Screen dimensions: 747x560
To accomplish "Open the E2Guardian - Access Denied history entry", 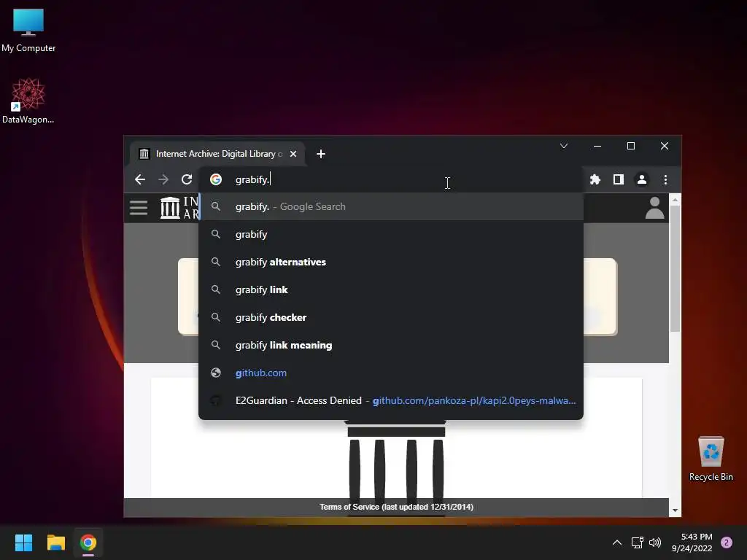I will pyautogui.click(x=391, y=400).
